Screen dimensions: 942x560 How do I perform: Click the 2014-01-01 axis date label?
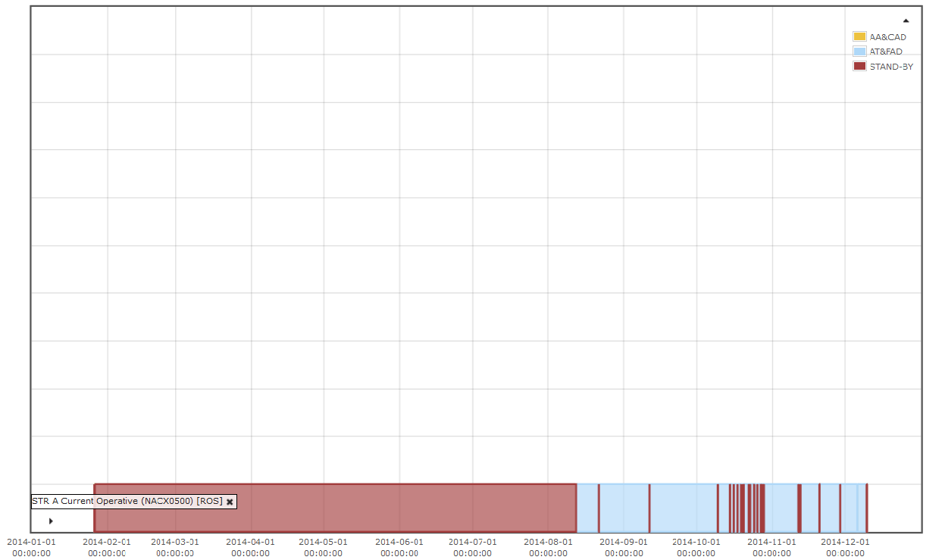point(32,547)
